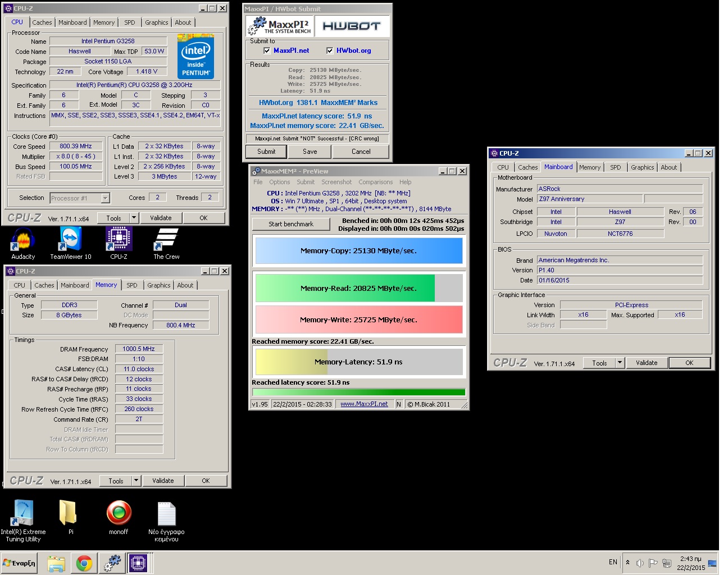
Task: Open the network tray icon
Action: coord(667,563)
